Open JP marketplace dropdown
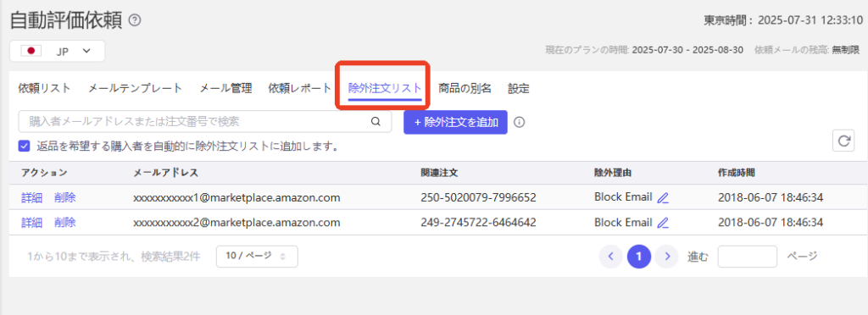The height and width of the screenshot is (315, 868). pyautogui.click(x=58, y=51)
